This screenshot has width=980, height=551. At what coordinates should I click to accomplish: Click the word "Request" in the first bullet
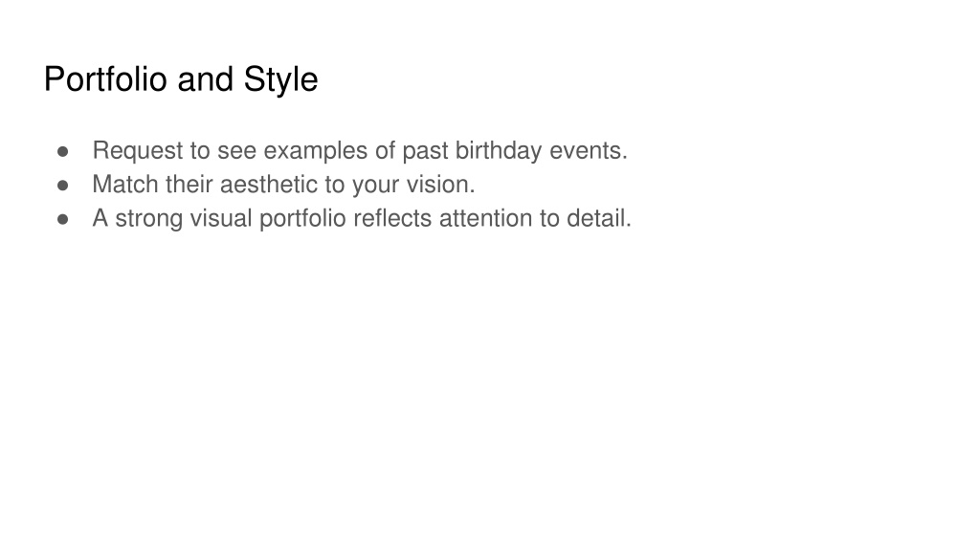tap(138, 151)
